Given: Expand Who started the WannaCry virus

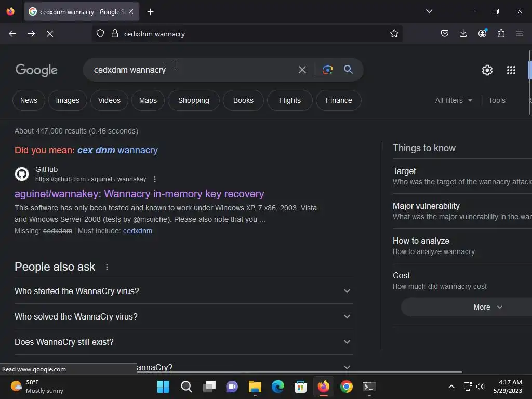Looking at the screenshot, I should point(183,291).
